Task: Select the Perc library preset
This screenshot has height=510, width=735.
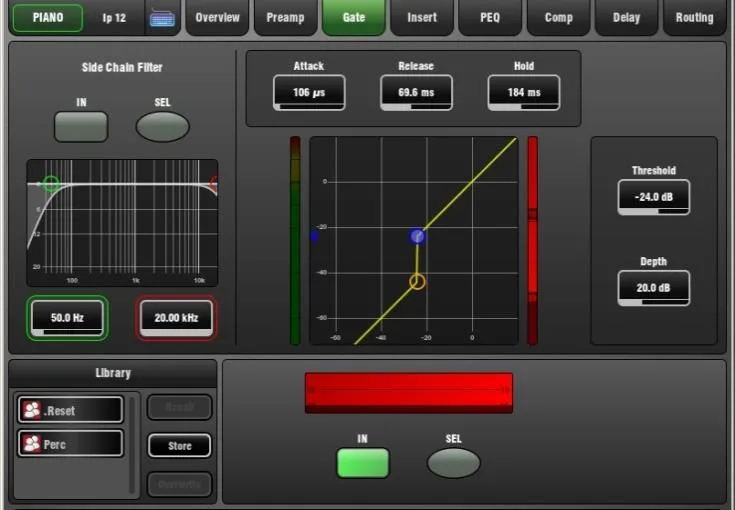Action: (71, 443)
